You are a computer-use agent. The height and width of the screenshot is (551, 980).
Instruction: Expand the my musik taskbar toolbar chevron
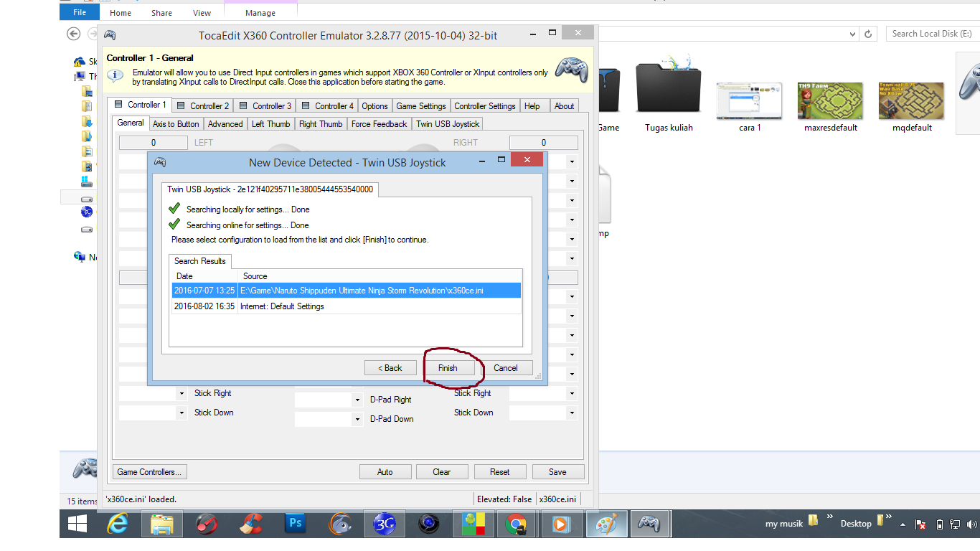(829, 517)
